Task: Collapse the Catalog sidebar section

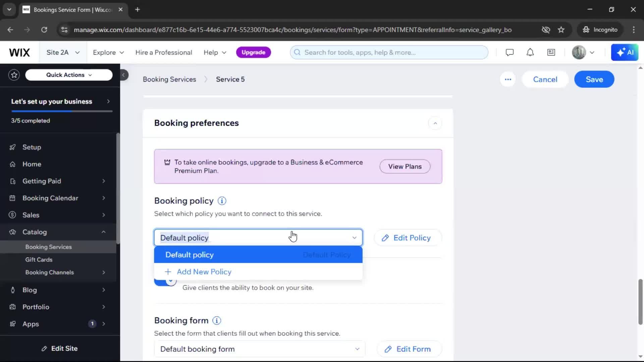Action: point(103,232)
